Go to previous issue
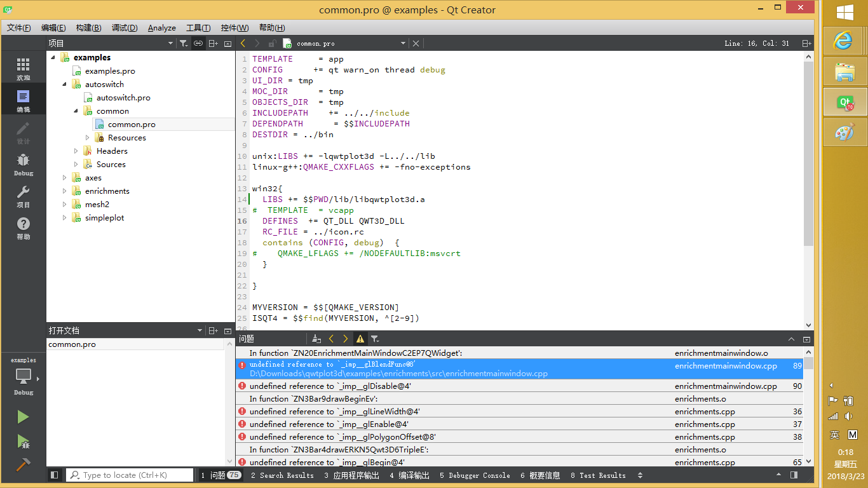Screen dimensions: 868x488 point(331,339)
